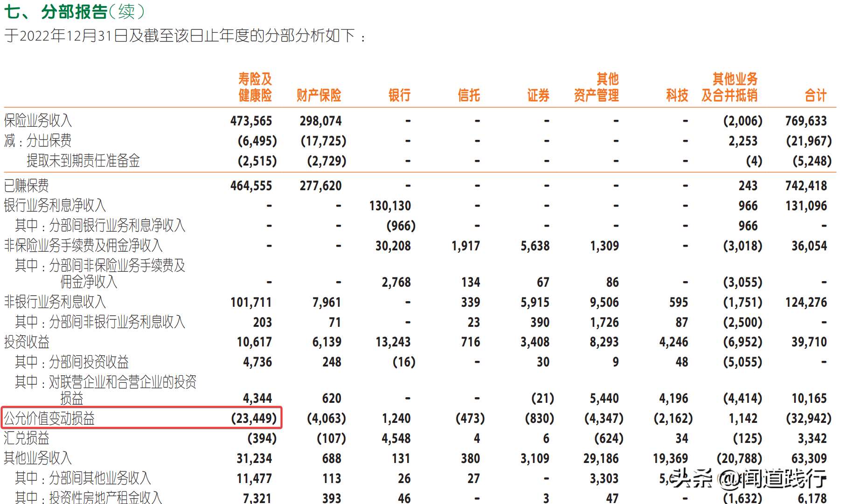
Task: Click column header 银行
Action: [399, 95]
